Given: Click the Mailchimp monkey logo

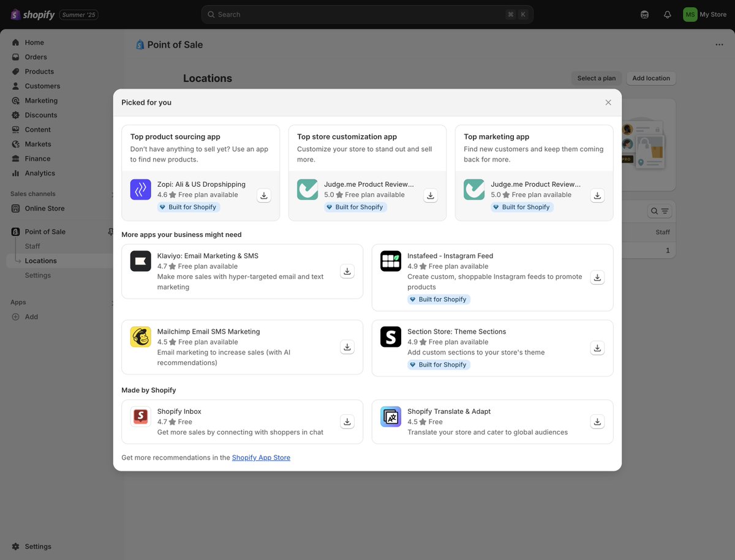Looking at the screenshot, I should coord(141,337).
